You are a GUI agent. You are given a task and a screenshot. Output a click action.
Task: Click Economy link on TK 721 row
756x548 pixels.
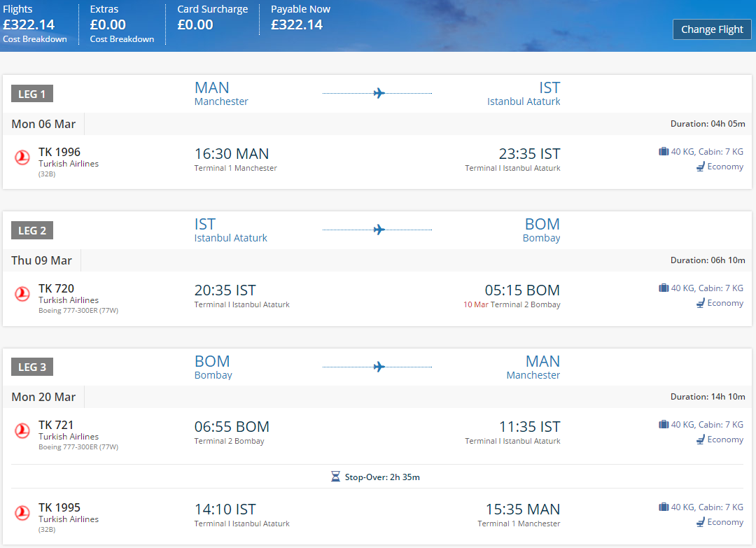point(725,440)
